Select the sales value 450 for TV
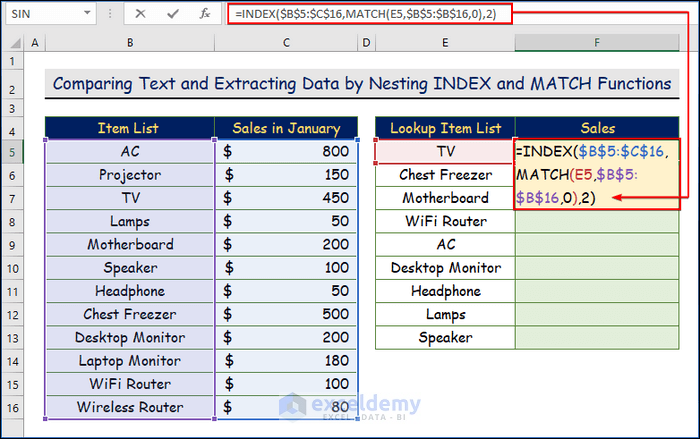The image size is (700, 439). pos(286,198)
